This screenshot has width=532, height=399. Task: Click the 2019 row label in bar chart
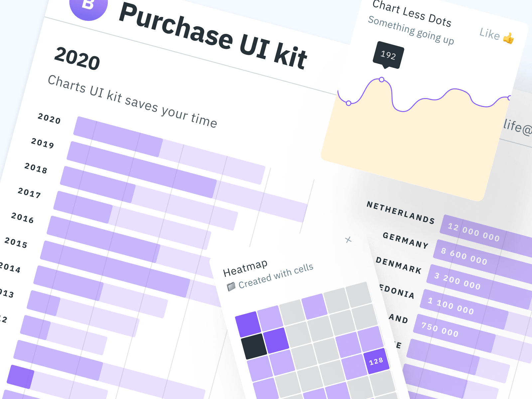43,143
